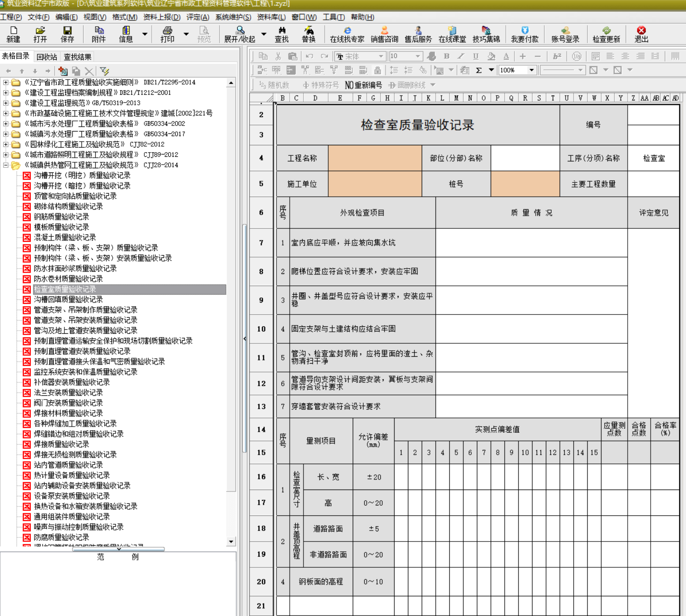Screen dimensions: 686x616
Task: Open the 工程(P) menu
Action: point(11,17)
